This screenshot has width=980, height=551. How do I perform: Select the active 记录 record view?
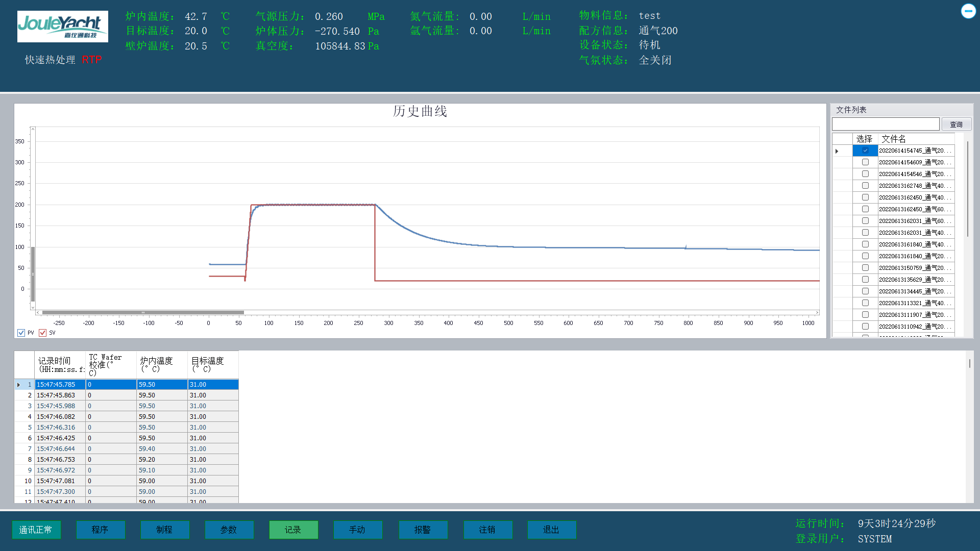[293, 530]
